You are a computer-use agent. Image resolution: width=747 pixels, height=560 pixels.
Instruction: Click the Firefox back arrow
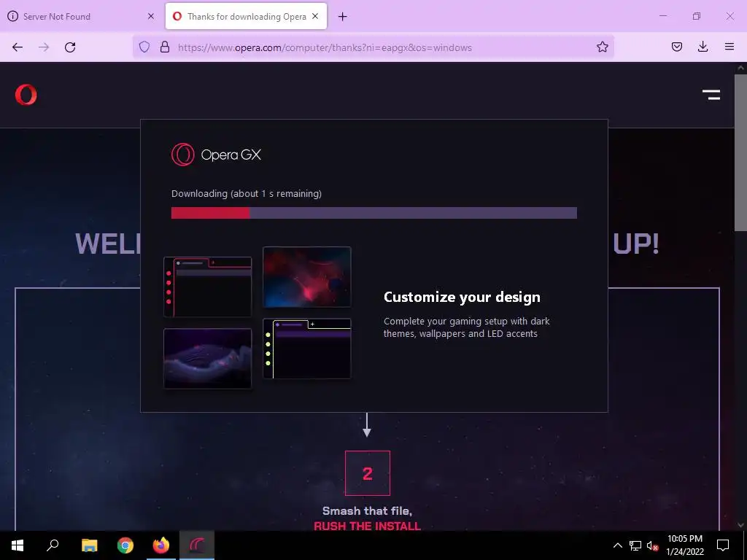pyautogui.click(x=18, y=47)
